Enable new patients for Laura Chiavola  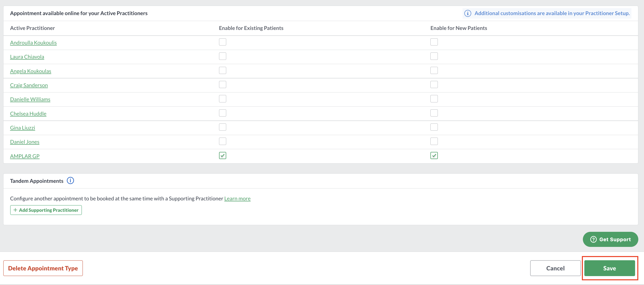(x=434, y=56)
